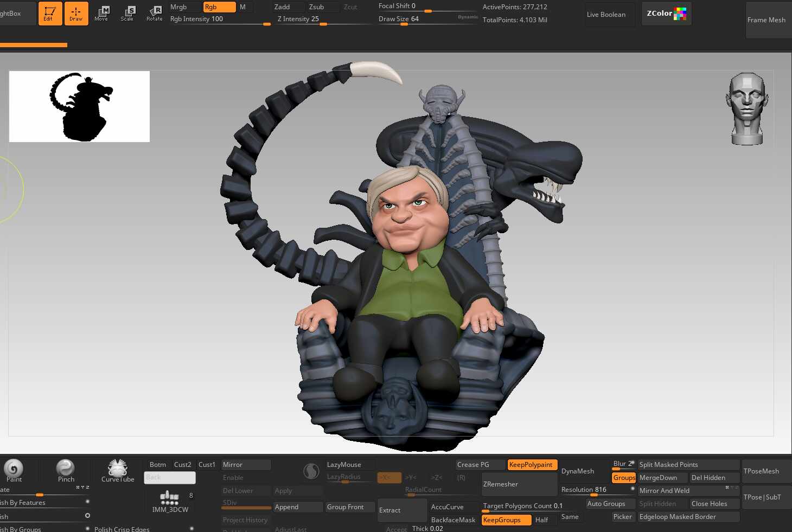Image resolution: width=792 pixels, height=532 pixels.
Task: Click the ZRemesher button
Action: coord(519,484)
